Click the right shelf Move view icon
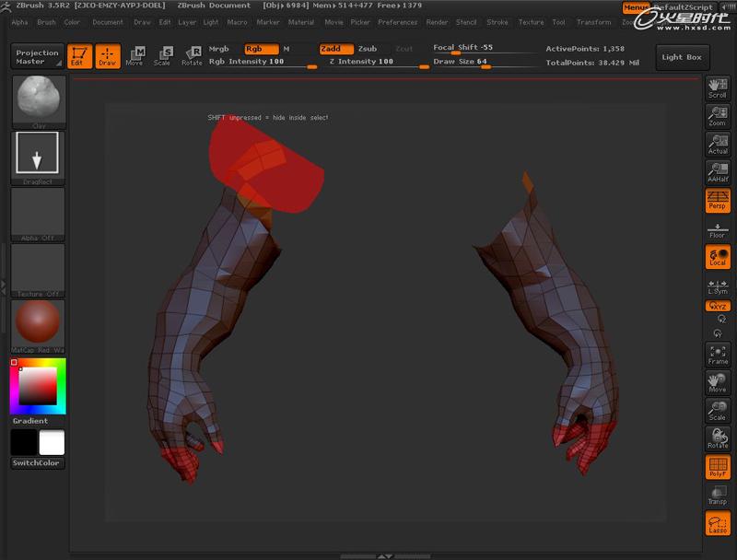 718,382
